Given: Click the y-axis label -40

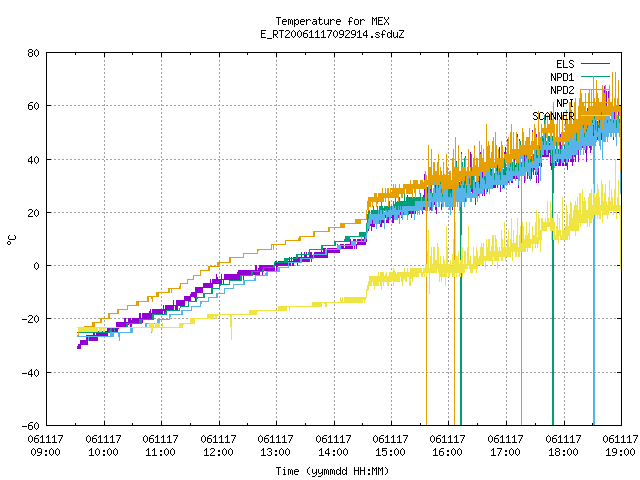Looking at the screenshot, I should [31, 373].
